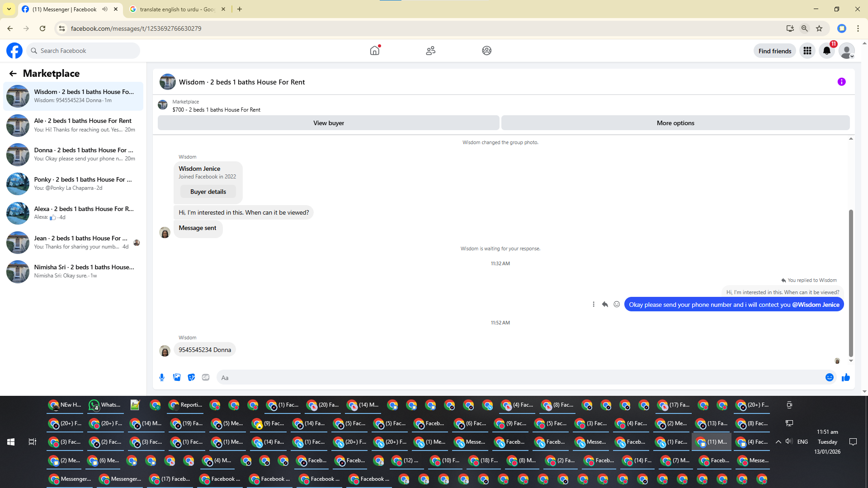Focus the Aa message input field
The image size is (868, 488).
[520, 378]
